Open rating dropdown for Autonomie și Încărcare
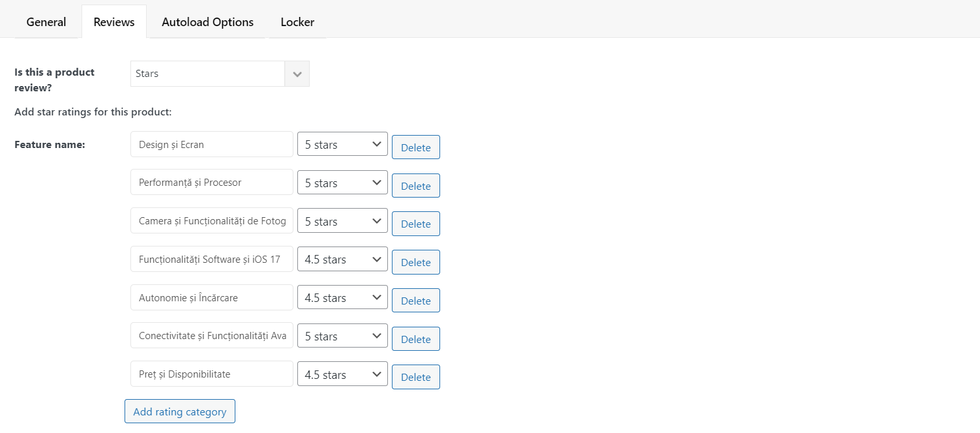Screen dimensions: 980x433 coord(342,298)
